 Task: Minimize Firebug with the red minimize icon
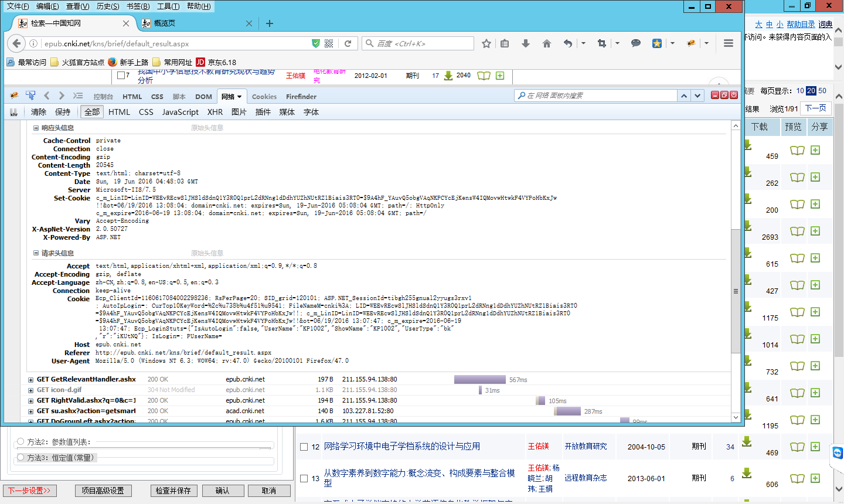[x=715, y=96]
